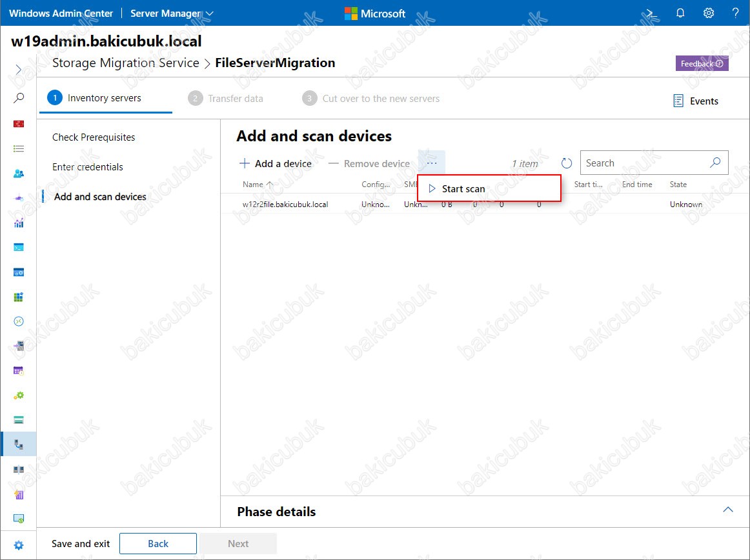750x560 pixels.
Task: Go to Add and scan devices page
Action: 100,197
